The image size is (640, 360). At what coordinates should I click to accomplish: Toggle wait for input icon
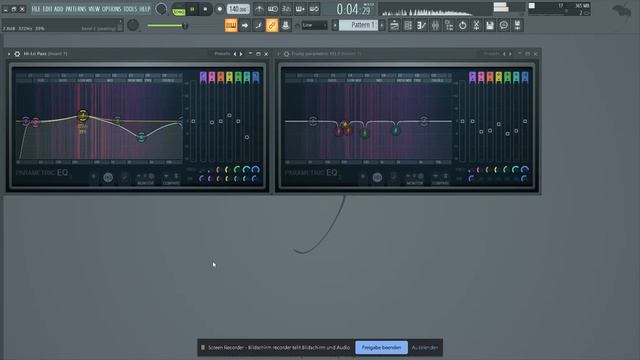[x=273, y=9]
